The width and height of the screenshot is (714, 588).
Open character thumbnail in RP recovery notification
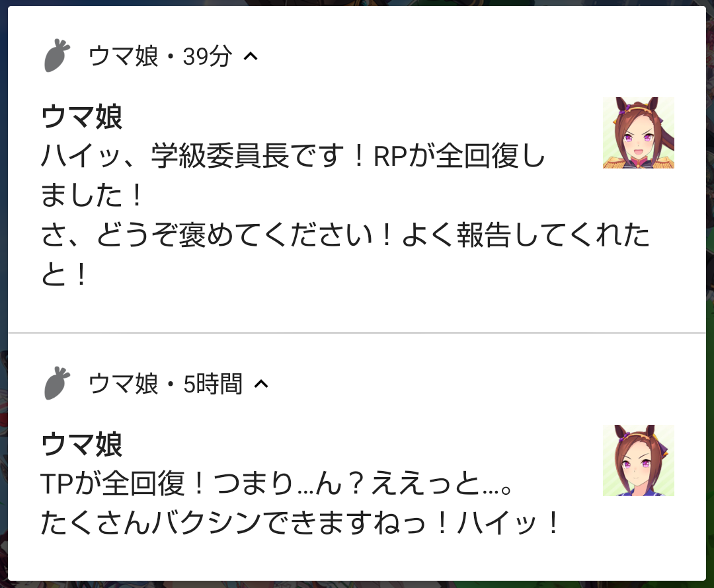click(x=639, y=133)
